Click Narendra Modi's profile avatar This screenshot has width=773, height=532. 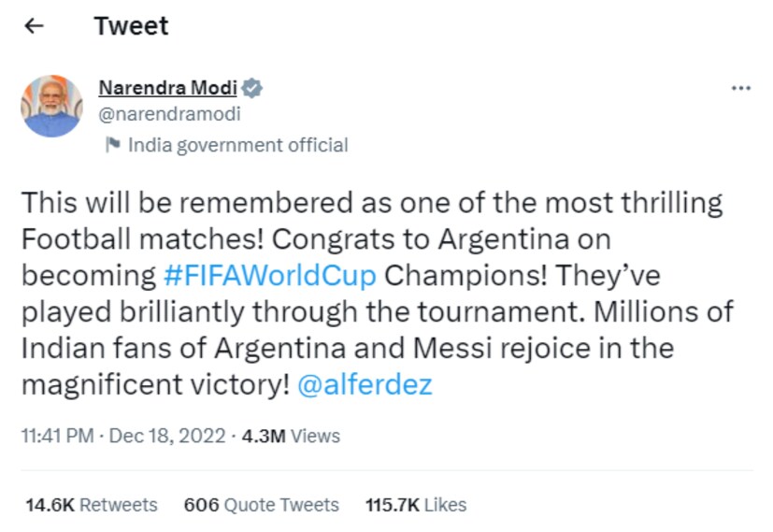[x=51, y=106]
